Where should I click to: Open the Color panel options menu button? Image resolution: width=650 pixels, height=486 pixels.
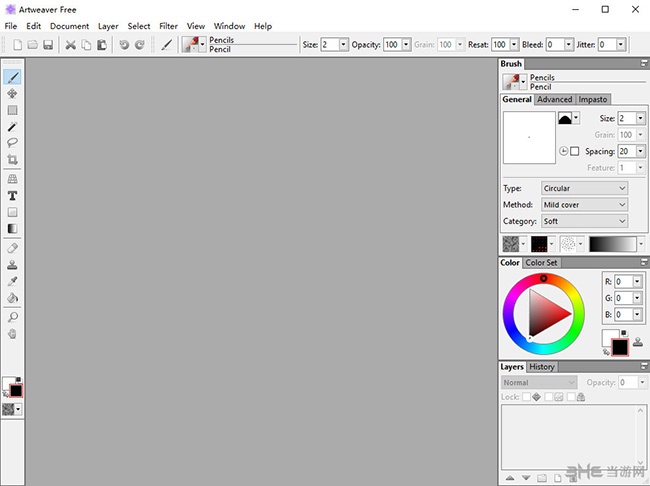pyautogui.click(x=644, y=262)
